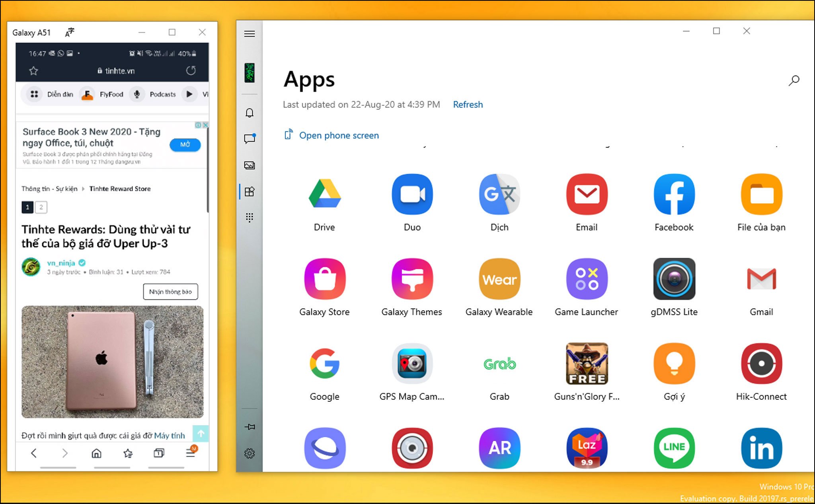Open the video play tab on tinhte
The image size is (815, 504).
click(189, 94)
